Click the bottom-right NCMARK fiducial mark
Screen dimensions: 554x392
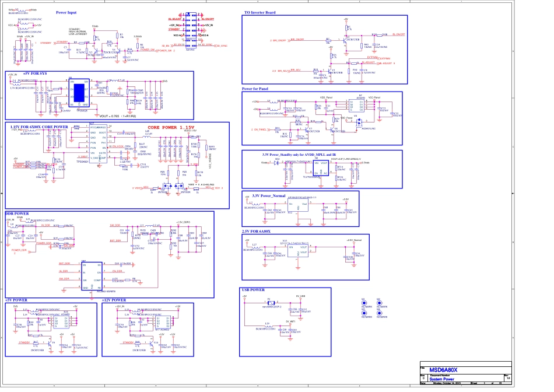point(380,313)
